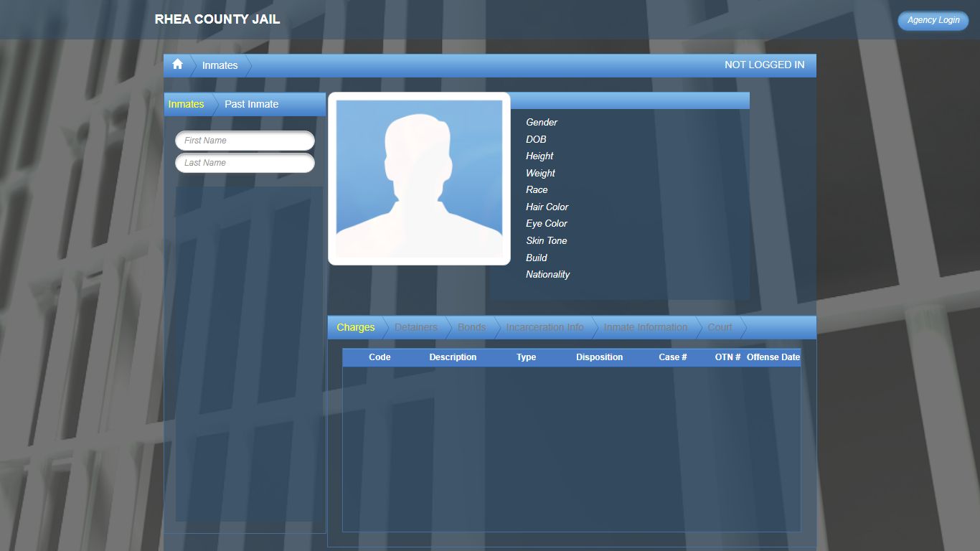Click the Disposition column header
This screenshot has width=980, height=551.
(x=599, y=357)
